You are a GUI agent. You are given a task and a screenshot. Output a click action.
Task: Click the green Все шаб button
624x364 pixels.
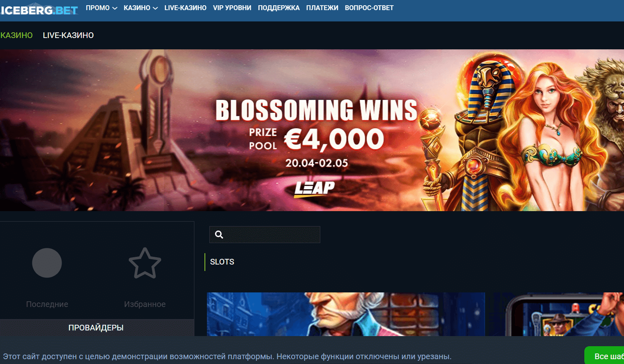(x=604, y=356)
